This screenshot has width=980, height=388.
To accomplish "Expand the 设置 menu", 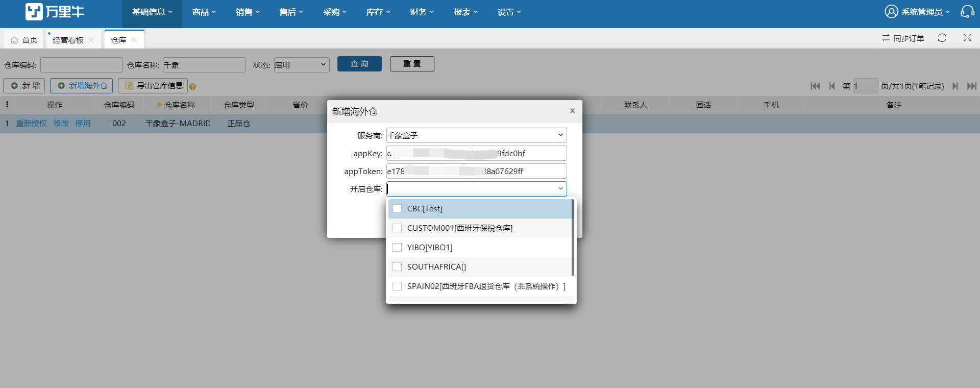I will tap(509, 12).
